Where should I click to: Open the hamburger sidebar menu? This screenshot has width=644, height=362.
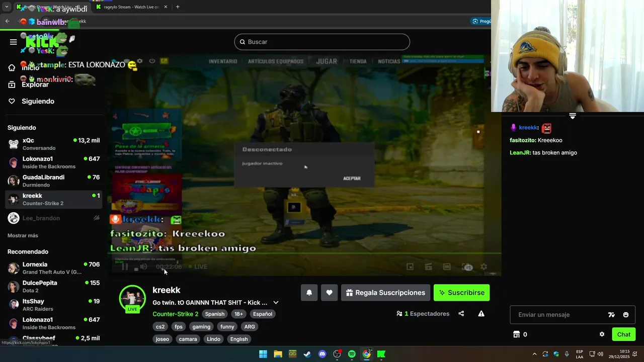[14, 42]
